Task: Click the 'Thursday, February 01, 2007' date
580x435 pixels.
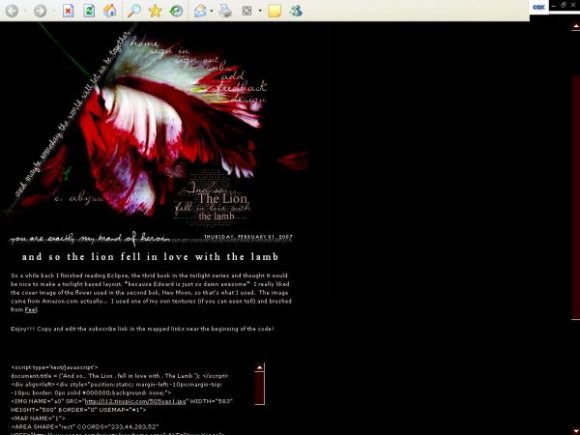Action: point(248,237)
